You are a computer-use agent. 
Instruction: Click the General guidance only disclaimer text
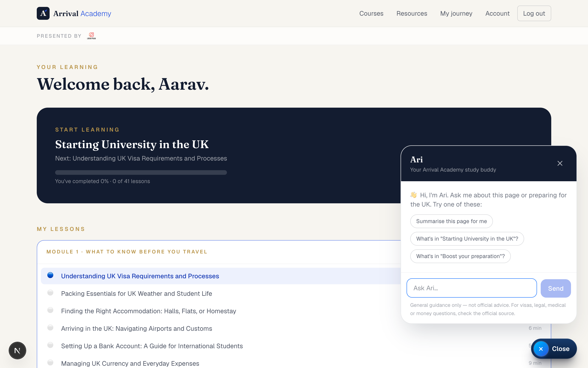[488, 309]
